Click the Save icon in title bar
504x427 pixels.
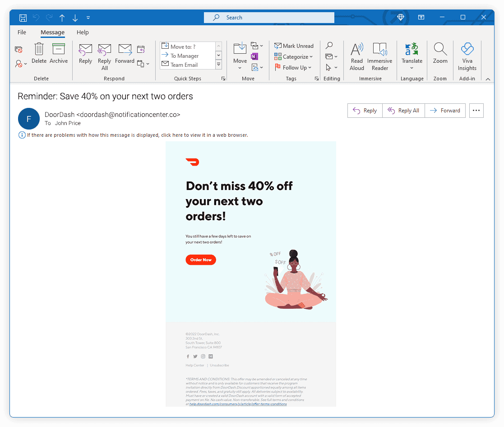coord(23,18)
